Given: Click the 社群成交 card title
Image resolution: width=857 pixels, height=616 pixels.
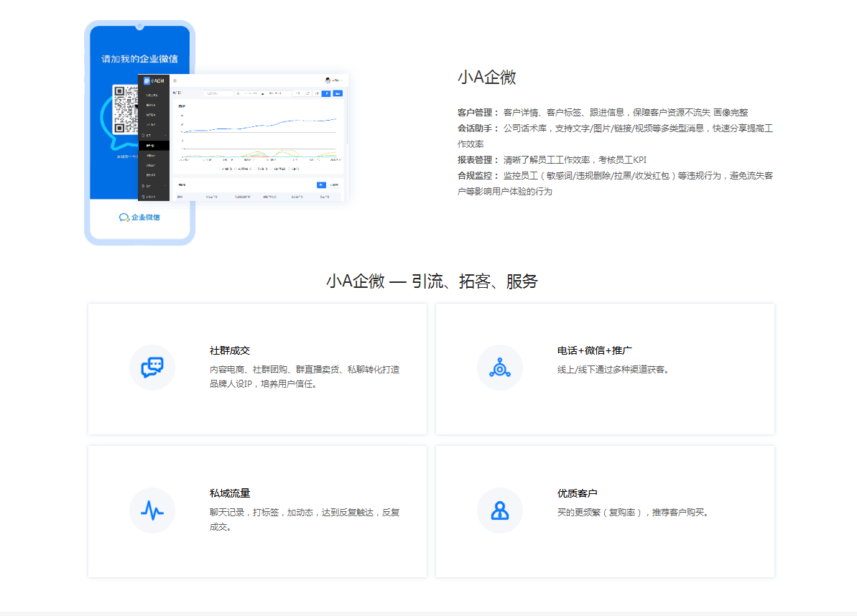Looking at the screenshot, I should pos(230,351).
